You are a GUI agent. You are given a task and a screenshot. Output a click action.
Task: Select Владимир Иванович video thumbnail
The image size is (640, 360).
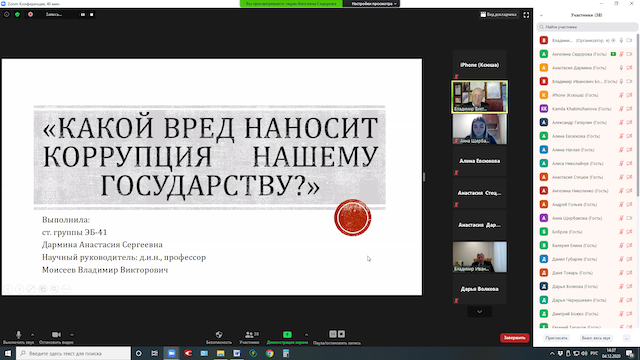tap(479, 257)
